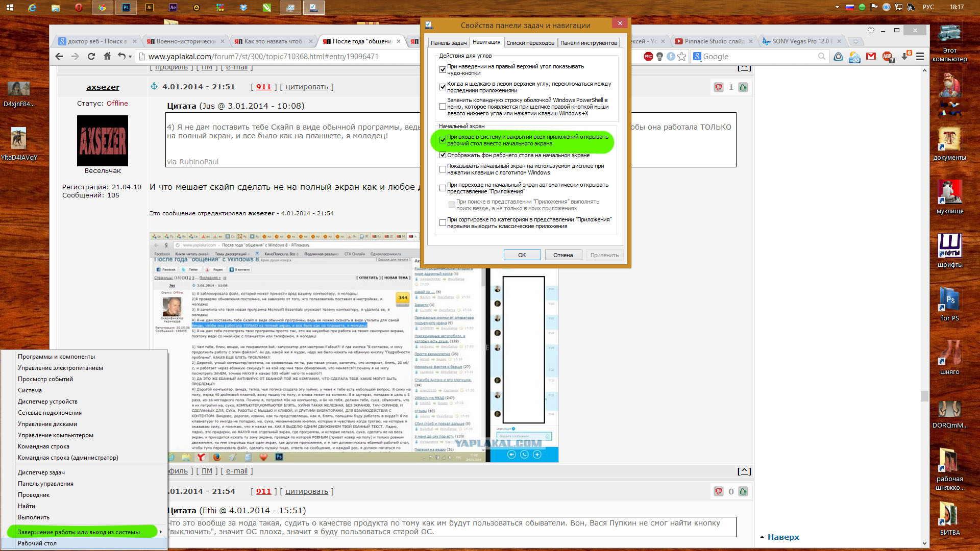Open the weather extension showing -20

pos(854,57)
